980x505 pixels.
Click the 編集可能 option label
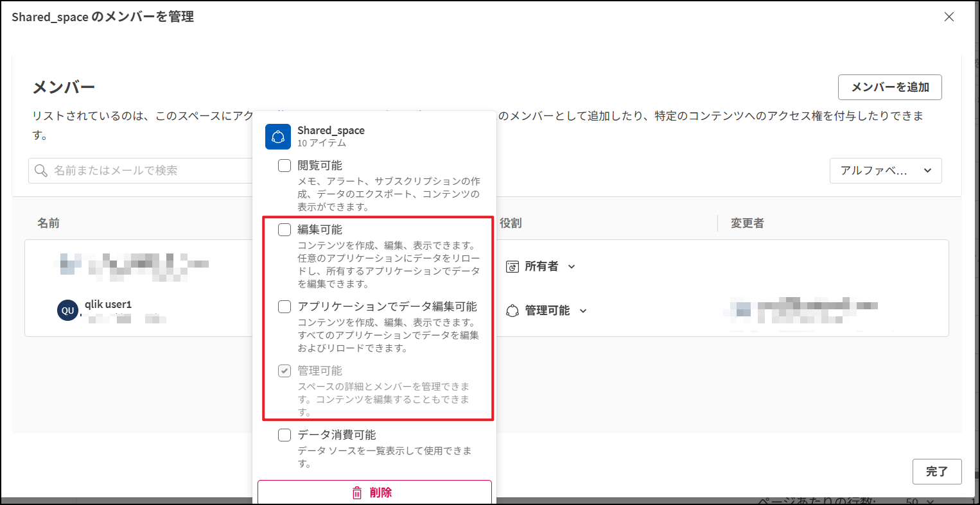[320, 230]
